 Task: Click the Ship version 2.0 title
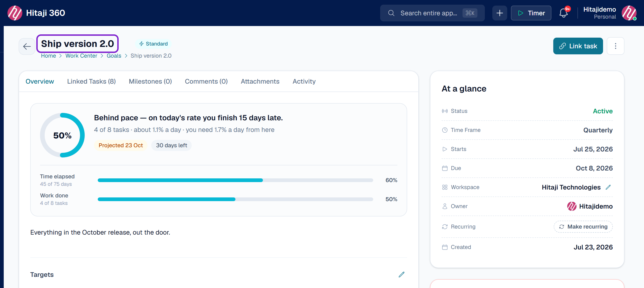[x=77, y=44]
